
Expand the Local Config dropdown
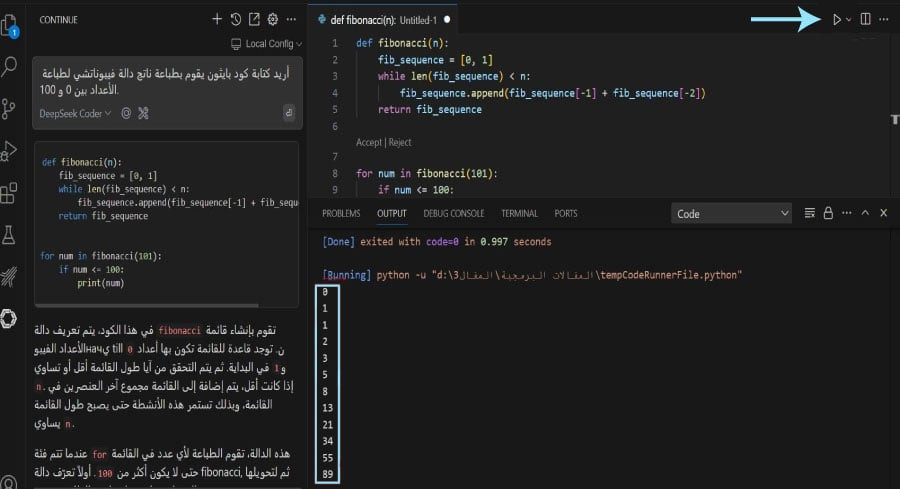[x=266, y=44]
